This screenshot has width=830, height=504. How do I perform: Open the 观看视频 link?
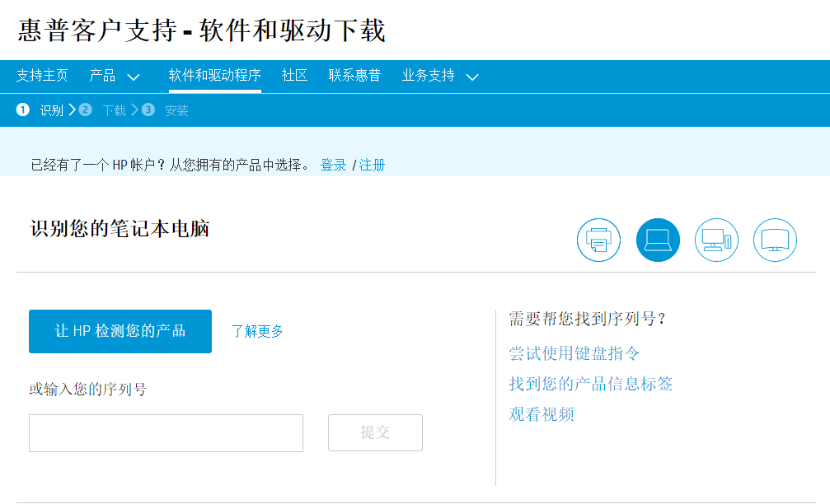pos(542,414)
